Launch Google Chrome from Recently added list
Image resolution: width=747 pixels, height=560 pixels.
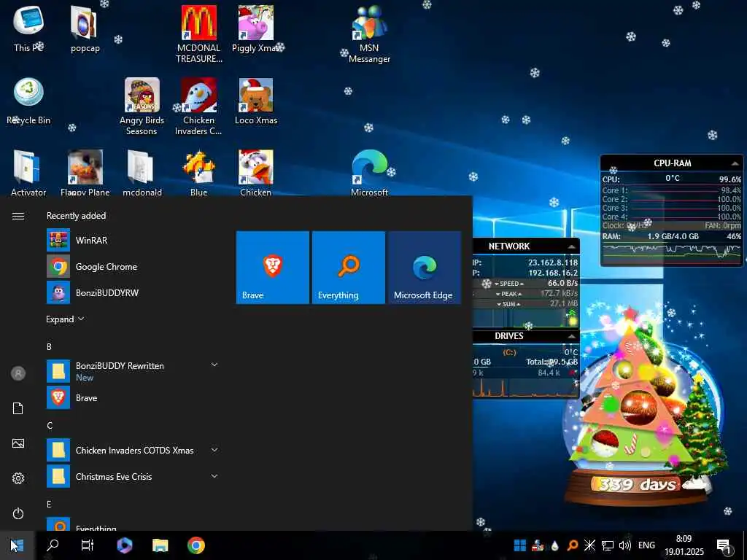[133, 267]
